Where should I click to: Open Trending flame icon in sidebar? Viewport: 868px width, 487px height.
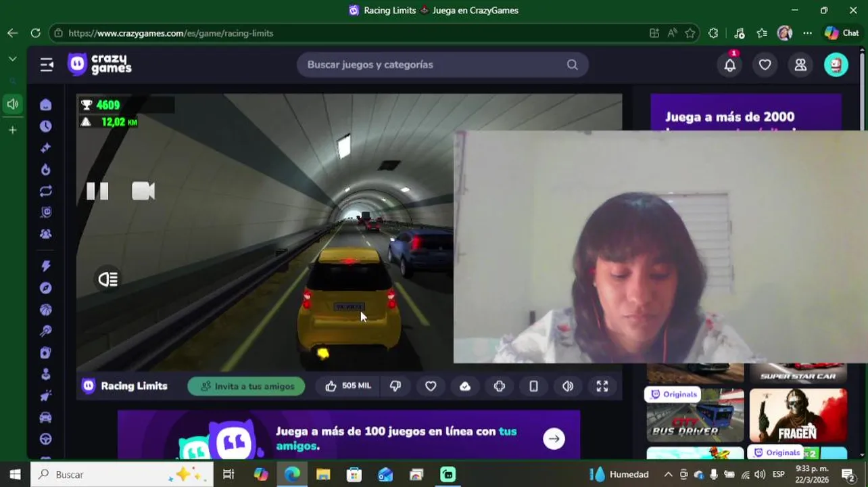pyautogui.click(x=46, y=169)
